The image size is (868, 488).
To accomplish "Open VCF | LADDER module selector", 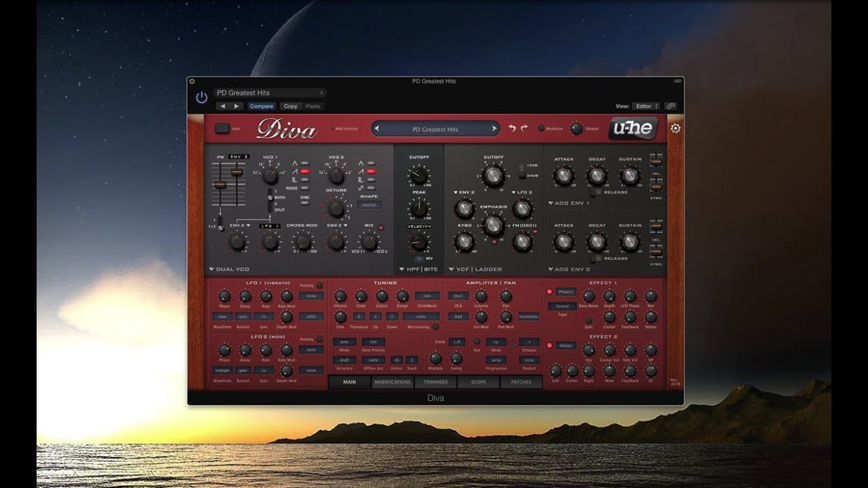I will pos(475,269).
